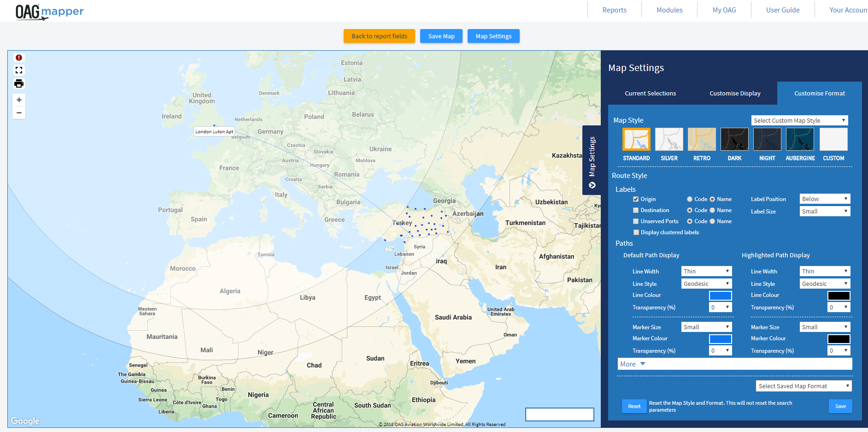Click the OAG mapper logo
The image size is (868, 432).
[49, 12]
